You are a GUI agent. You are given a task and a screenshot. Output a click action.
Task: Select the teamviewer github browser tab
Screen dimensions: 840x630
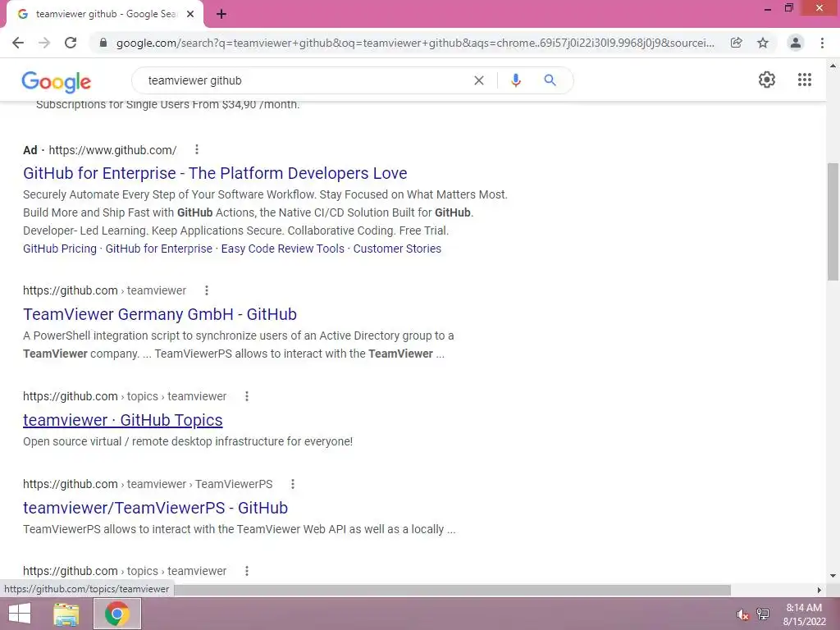pyautogui.click(x=104, y=14)
